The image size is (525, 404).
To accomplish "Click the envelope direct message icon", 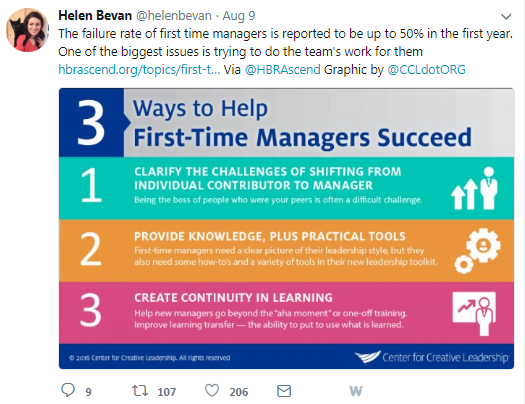I will pyautogui.click(x=284, y=391).
